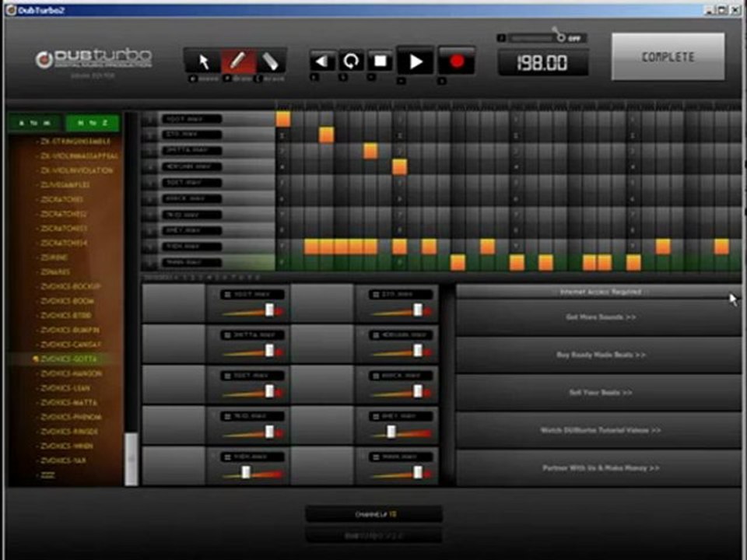
Task: Toggle the loop playback button
Action: tap(351, 61)
